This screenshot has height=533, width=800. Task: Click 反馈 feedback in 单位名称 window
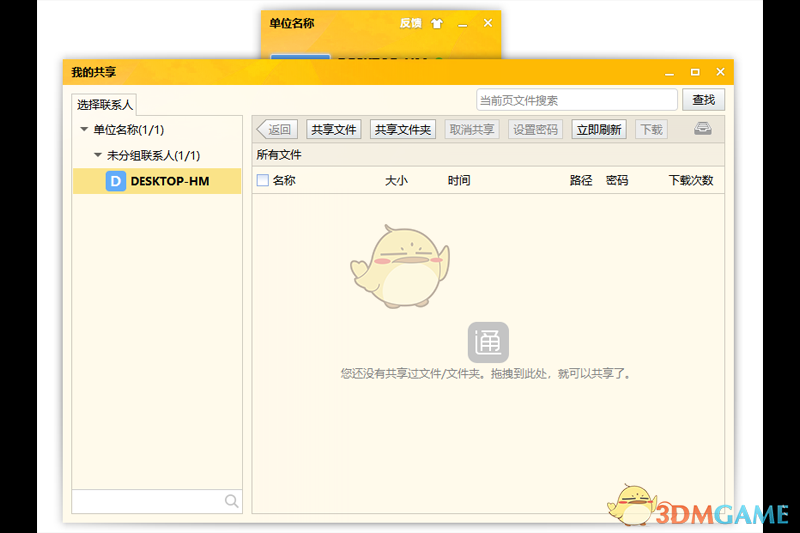tap(410, 23)
